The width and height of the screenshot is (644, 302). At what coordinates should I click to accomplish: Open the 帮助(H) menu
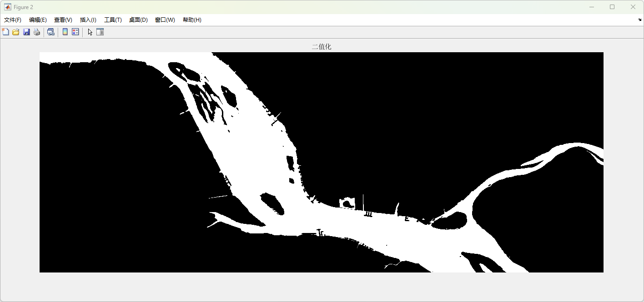[x=192, y=20]
